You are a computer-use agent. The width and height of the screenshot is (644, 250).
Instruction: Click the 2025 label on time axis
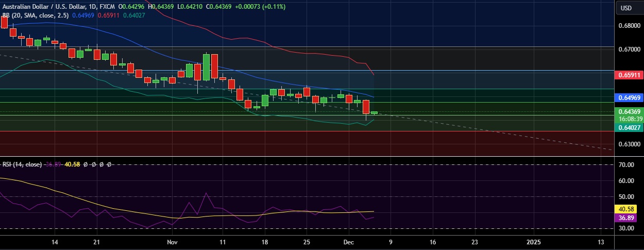[533, 242]
